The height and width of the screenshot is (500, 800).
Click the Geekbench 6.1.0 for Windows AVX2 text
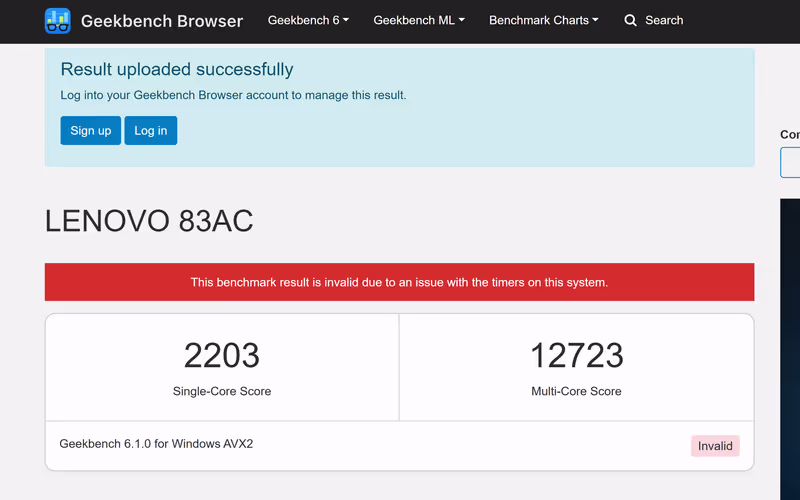point(156,444)
